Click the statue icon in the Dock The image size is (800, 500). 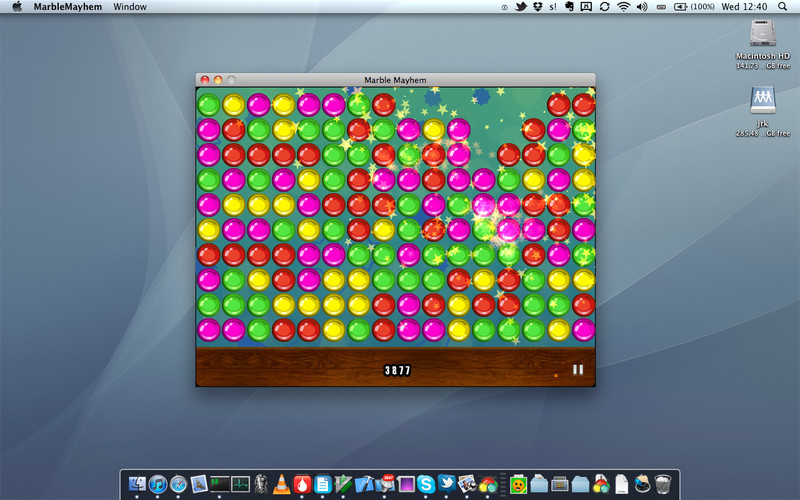tap(261, 484)
